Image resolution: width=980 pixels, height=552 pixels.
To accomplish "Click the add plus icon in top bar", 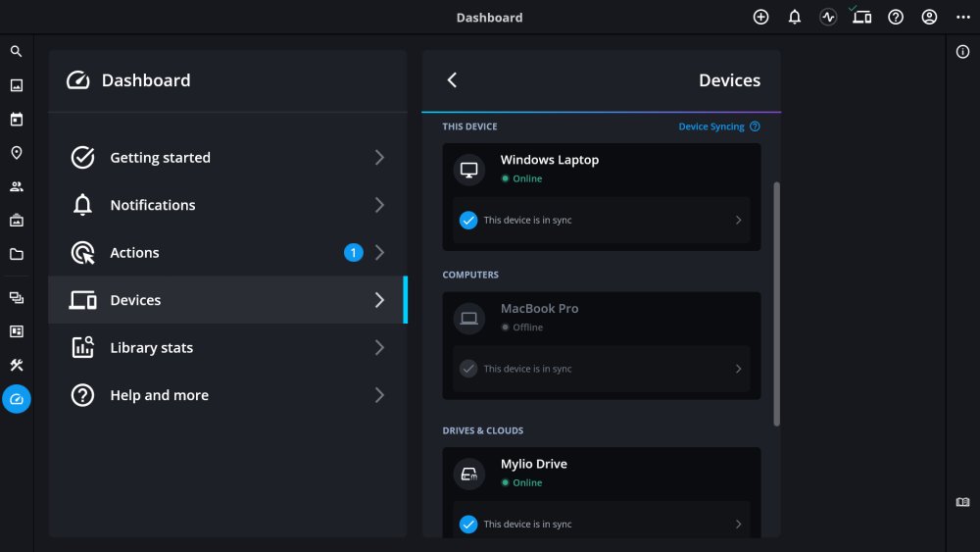I will [x=760, y=17].
